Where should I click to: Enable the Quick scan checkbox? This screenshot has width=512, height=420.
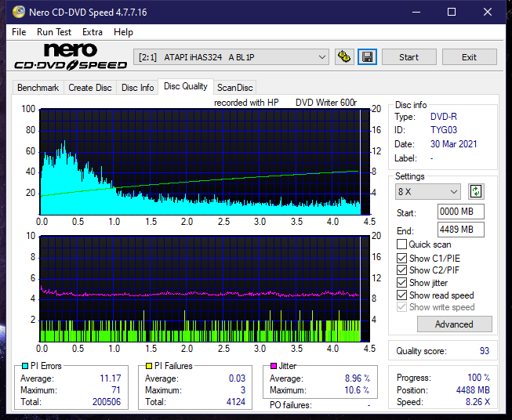(401, 244)
